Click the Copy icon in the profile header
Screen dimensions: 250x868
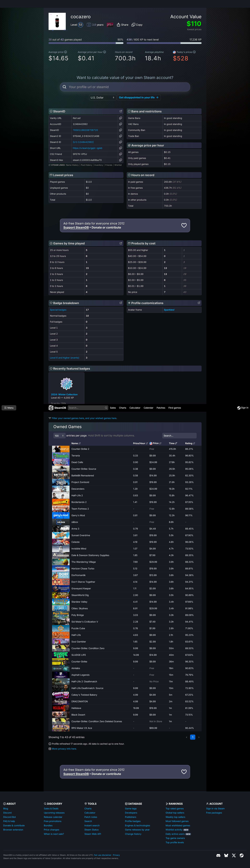point(133,25)
